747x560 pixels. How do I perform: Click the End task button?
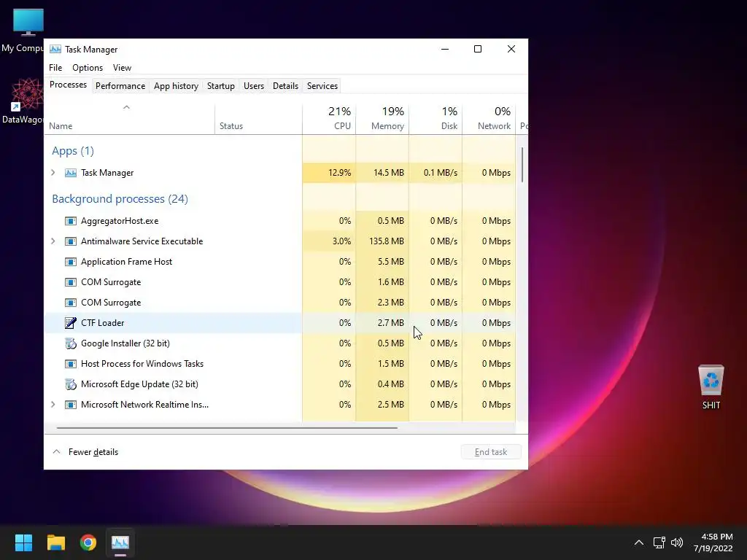click(491, 452)
